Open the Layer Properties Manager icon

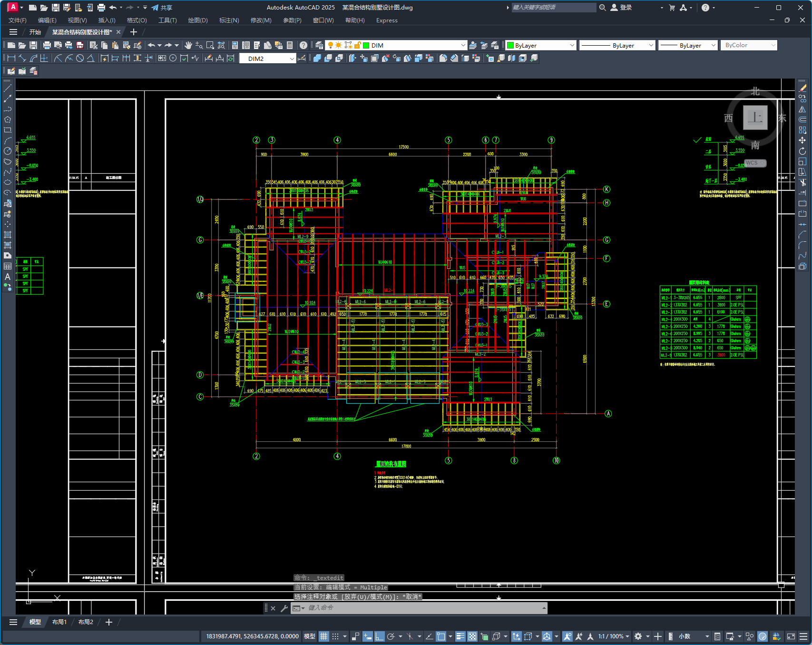(319, 45)
